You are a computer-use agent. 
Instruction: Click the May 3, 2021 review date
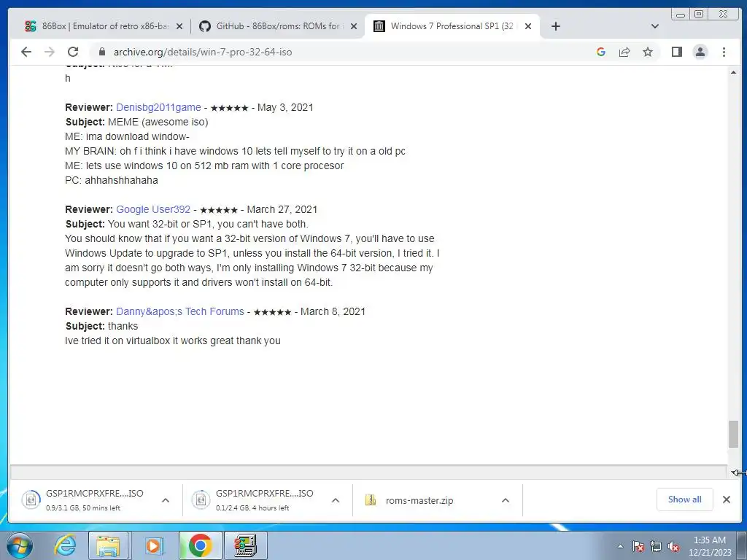tap(285, 107)
